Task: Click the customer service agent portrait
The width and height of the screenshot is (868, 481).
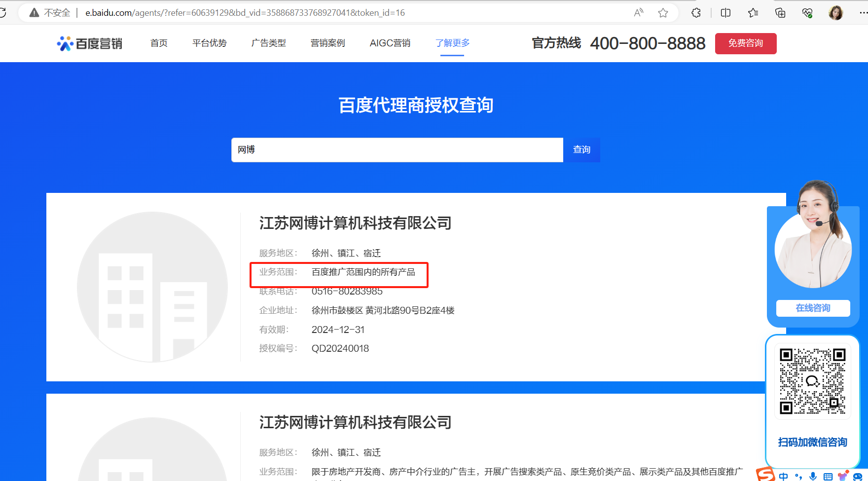Action: coord(814,235)
